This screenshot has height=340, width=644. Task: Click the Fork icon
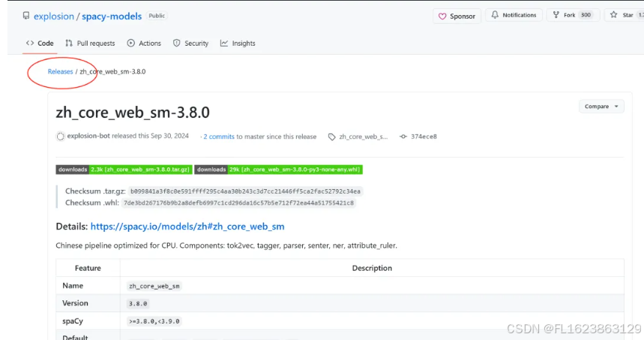[556, 15]
